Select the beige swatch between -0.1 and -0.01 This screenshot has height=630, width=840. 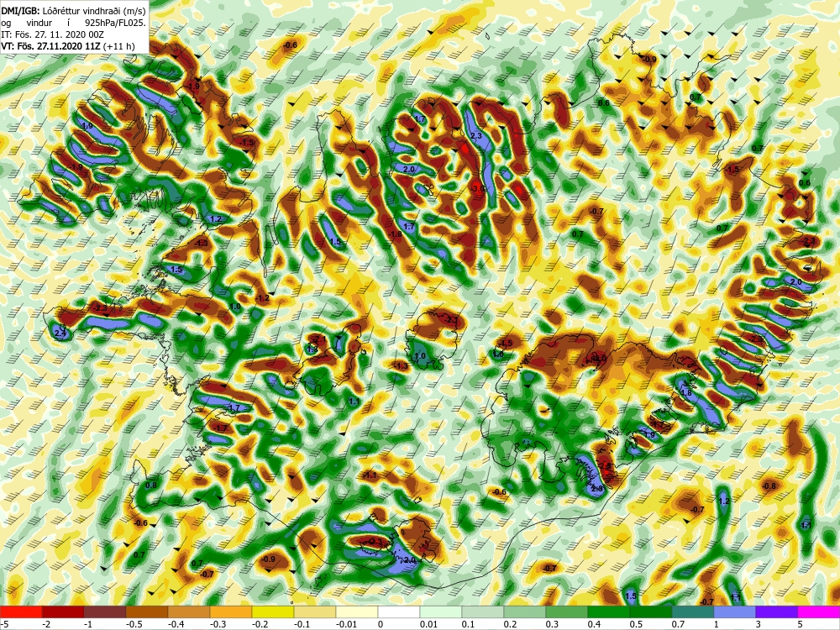315,612
